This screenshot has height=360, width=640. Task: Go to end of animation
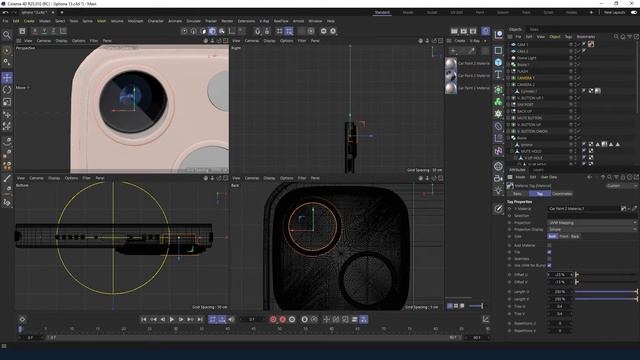pos(200,320)
